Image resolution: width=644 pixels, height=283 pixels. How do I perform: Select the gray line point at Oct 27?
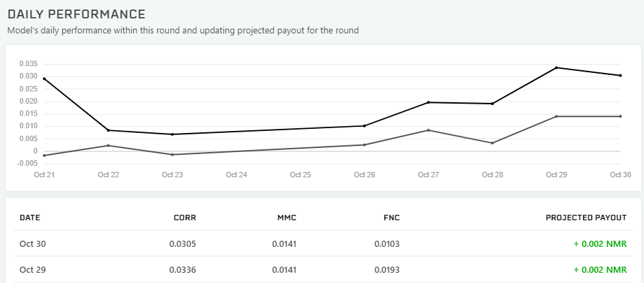click(x=428, y=130)
